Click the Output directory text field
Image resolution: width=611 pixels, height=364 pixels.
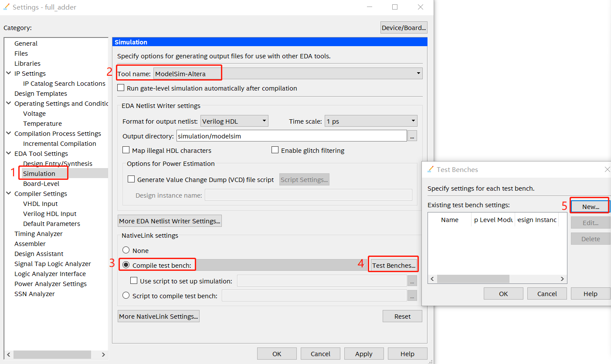click(x=292, y=136)
